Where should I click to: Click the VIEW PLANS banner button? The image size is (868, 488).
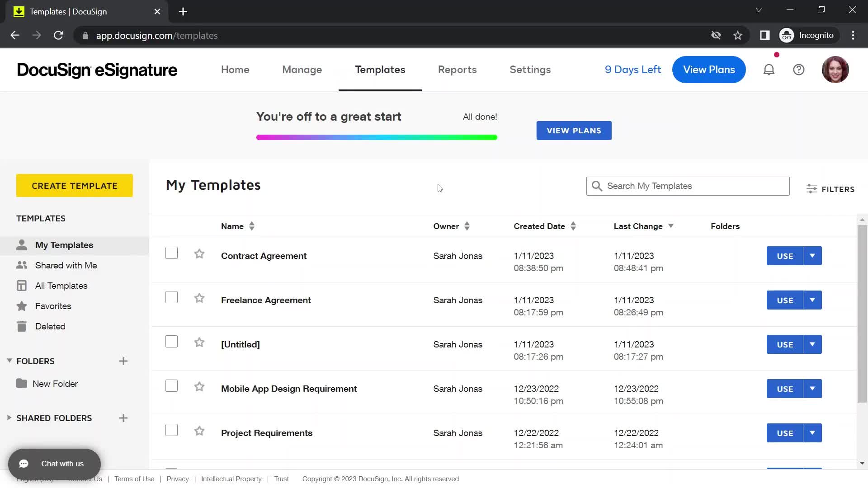pos(574,131)
